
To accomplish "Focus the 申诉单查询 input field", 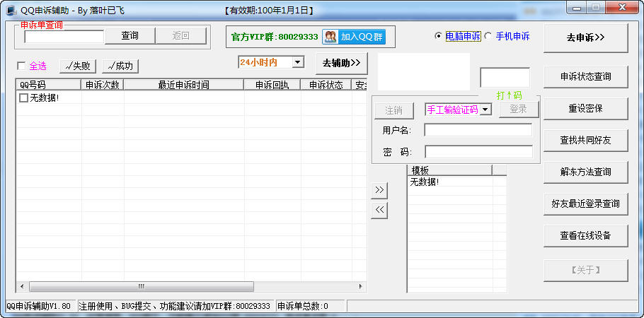I will click(64, 37).
